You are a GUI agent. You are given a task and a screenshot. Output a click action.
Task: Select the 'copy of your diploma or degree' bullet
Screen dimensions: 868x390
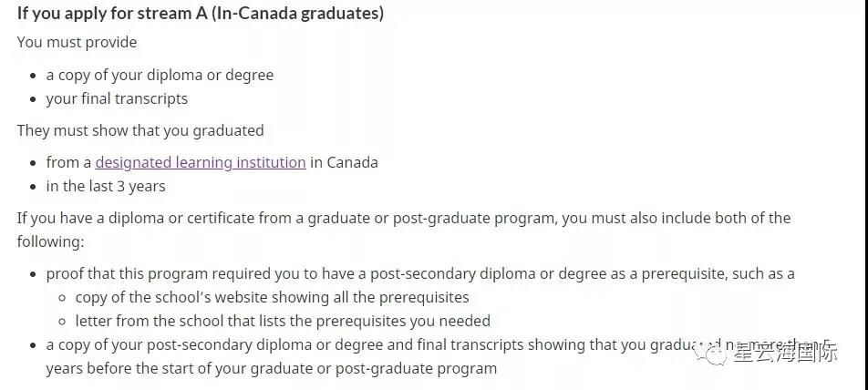click(x=160, y=75)
